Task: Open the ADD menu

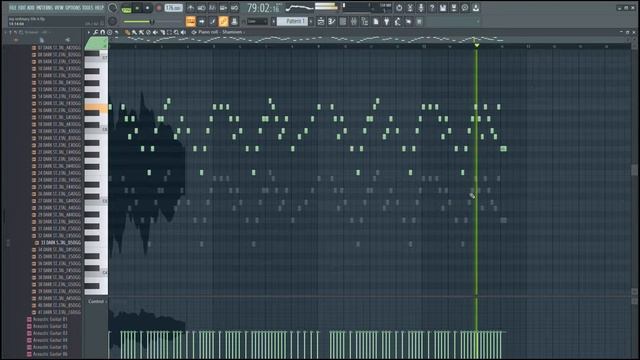Action: point(31,8)
